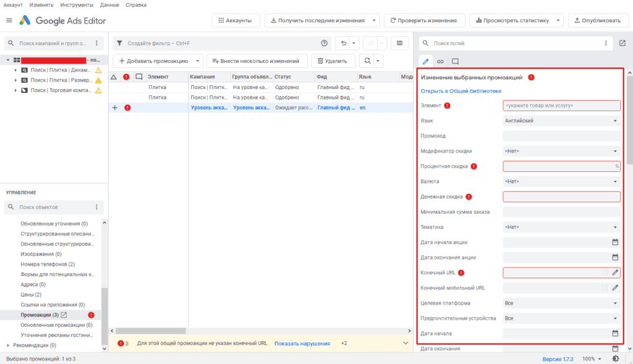
Task: Open campaign search options three-dot menu
Action: (x=97, y=43)
